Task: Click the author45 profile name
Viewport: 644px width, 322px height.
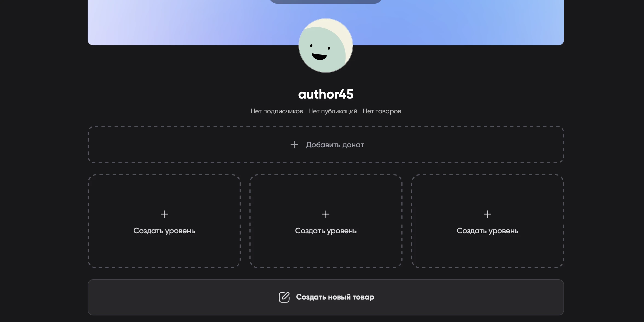Action: (x=326, y=94)
